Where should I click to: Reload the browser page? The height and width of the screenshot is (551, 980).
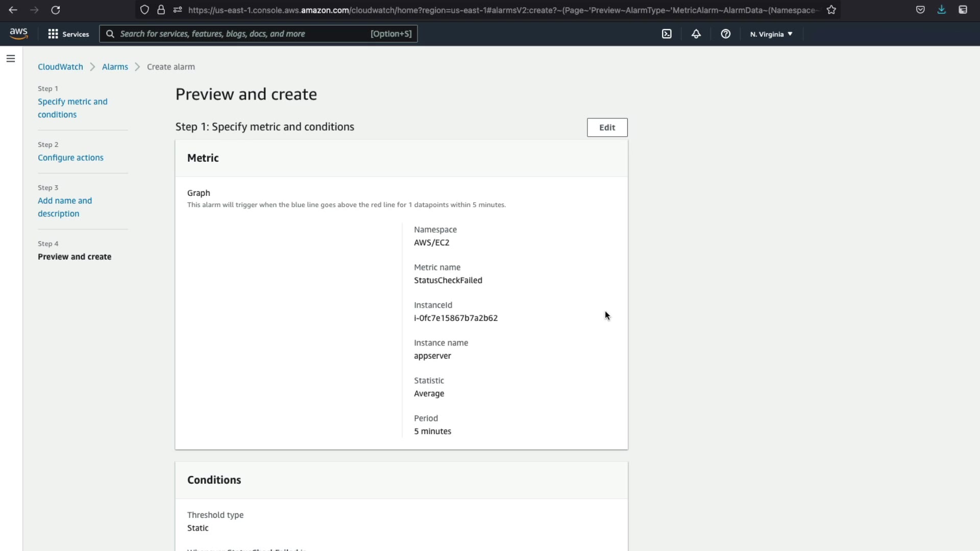pos(56,10)
